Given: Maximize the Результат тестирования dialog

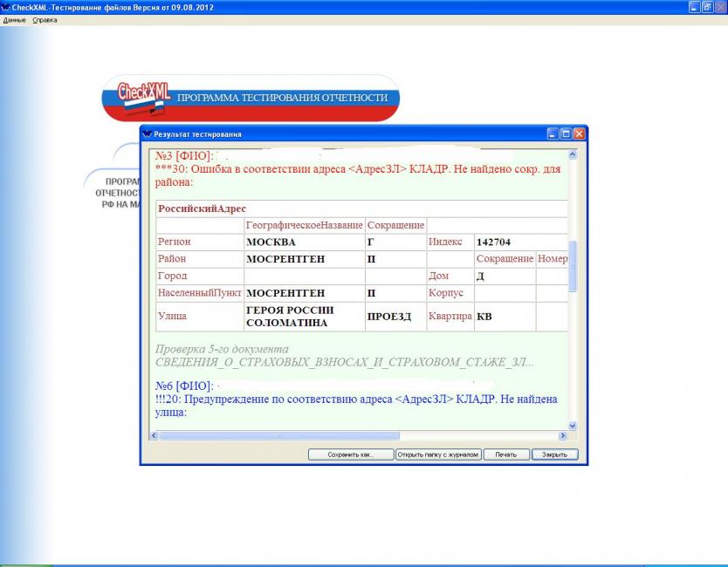Looking at the screenshot, I should [x=566, y=134].
